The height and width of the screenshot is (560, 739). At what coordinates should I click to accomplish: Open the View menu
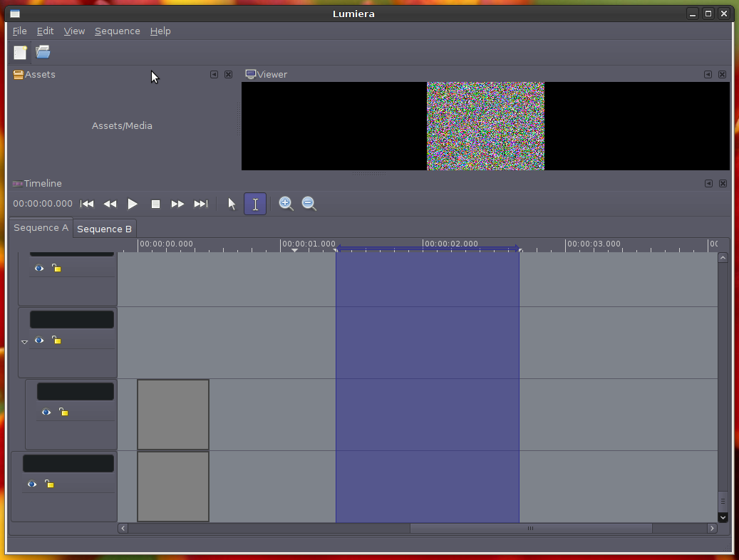(74, 31)
